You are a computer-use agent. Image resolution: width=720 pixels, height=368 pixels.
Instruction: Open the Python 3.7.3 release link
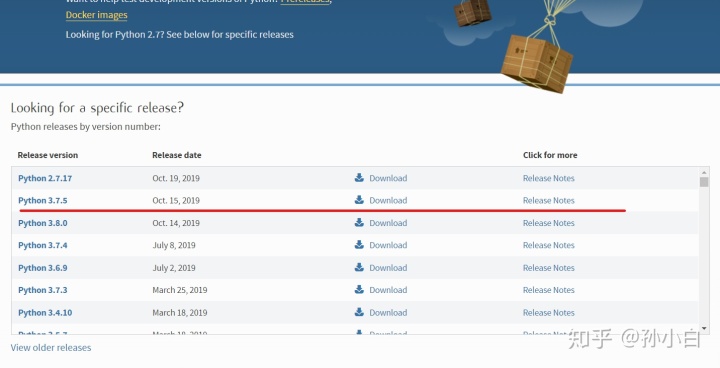43,290
